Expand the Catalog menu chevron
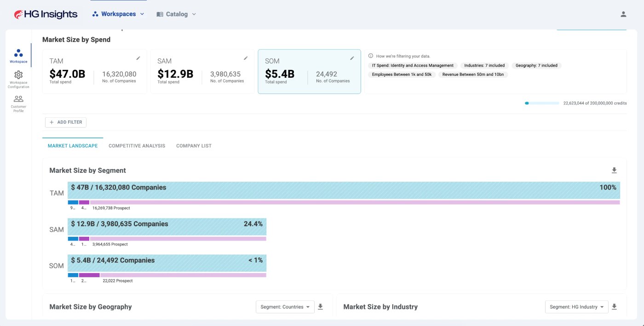 (194, 14)
